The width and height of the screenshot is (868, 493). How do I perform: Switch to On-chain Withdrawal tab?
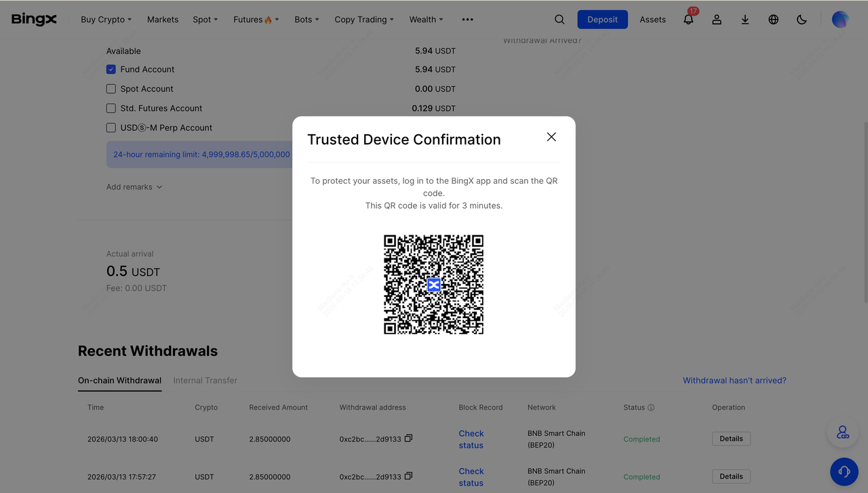point(120,380)
